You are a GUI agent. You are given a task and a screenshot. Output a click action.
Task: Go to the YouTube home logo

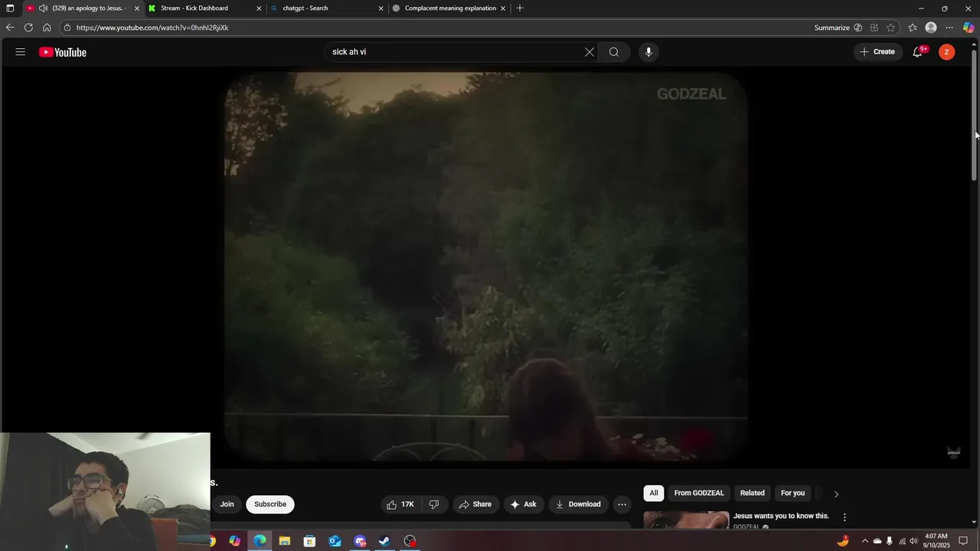tap(63, 52)
